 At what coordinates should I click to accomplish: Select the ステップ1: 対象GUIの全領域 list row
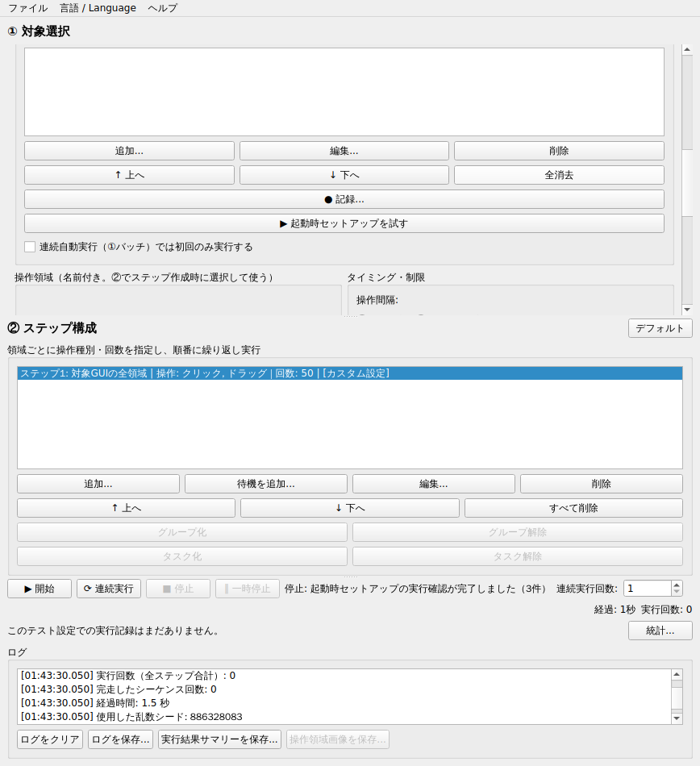tap(350, 373)
